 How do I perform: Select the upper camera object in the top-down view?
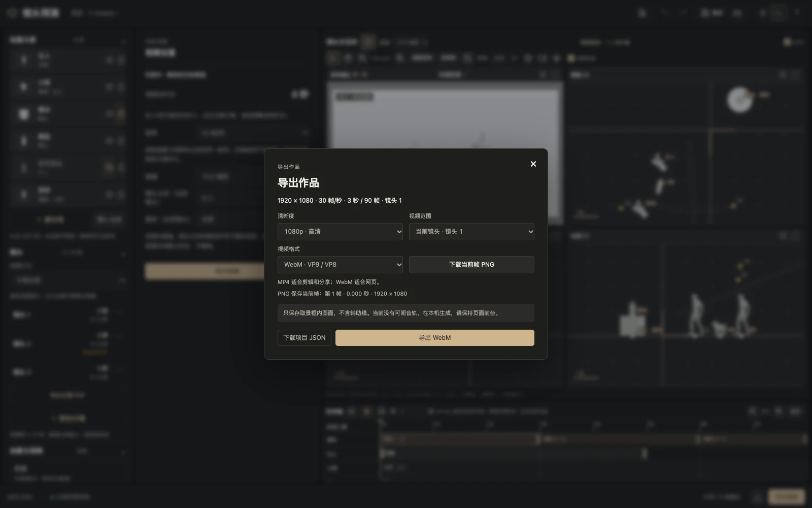point(659,163)
